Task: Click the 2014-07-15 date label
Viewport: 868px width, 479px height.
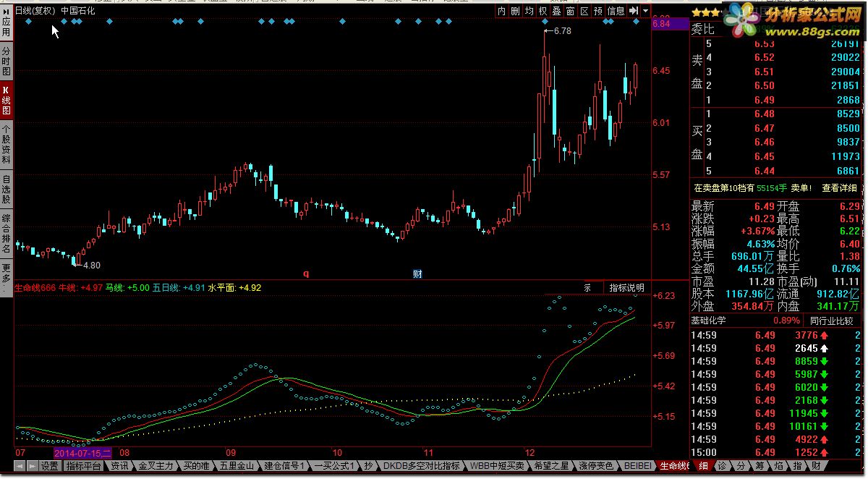Action: (x=84, y=453)
